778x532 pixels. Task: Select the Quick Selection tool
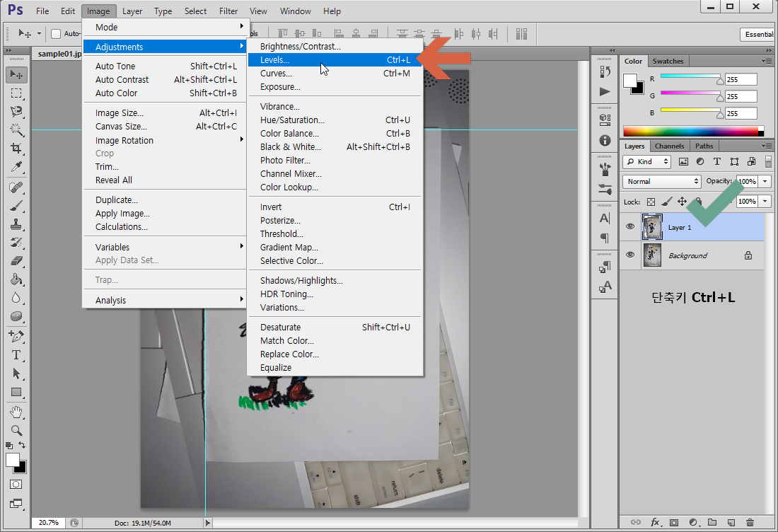[16, 130]
